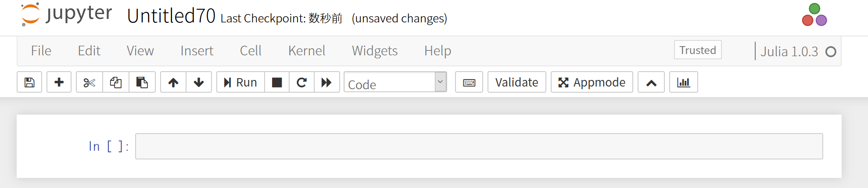This screenshot has height=188, width=868.
Task: Insert a cell below with plus icon
Action: point(59,82)
